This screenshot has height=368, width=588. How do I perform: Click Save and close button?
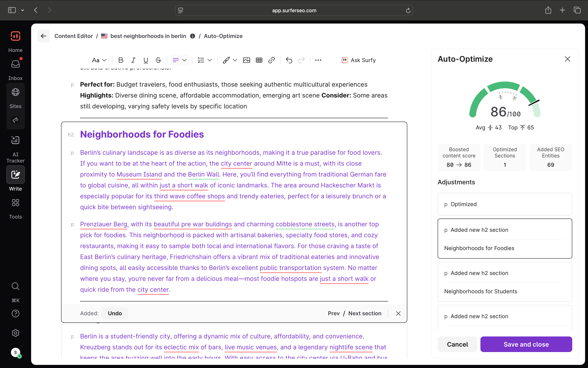[x=526, y=344]
